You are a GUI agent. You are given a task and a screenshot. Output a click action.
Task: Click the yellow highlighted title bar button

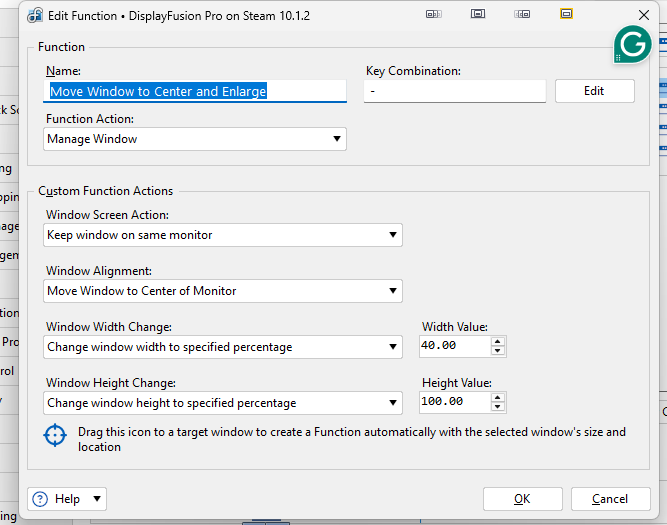566,14
